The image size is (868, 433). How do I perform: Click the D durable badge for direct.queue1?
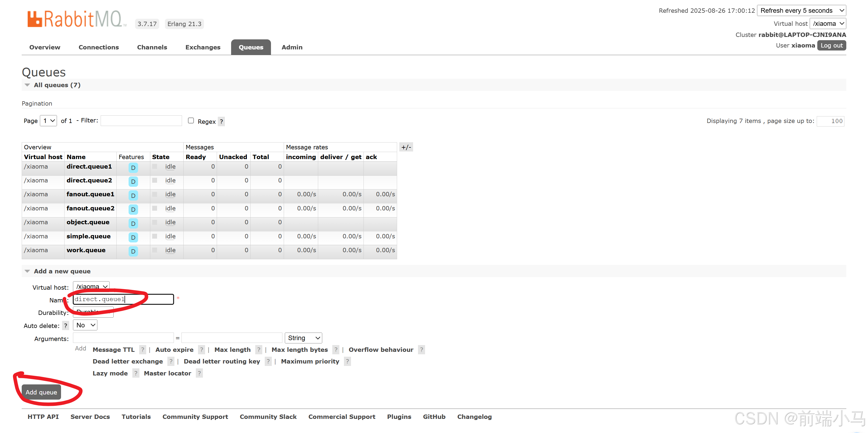133,167
